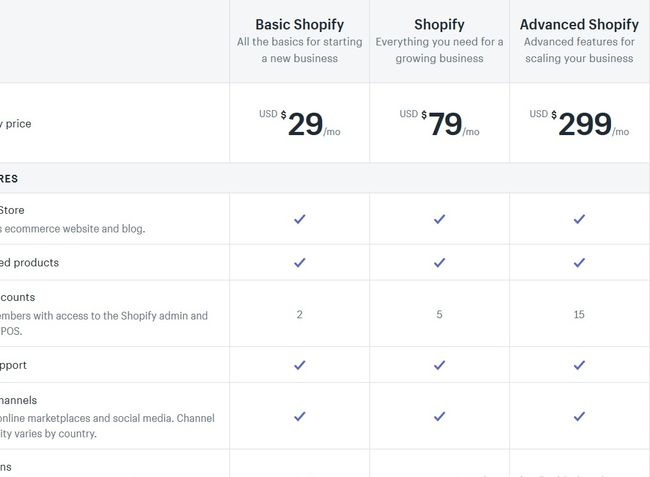650x477 pixels.
Task: Click Basic Shopify online store checkmark
Action: click(299, 219)
